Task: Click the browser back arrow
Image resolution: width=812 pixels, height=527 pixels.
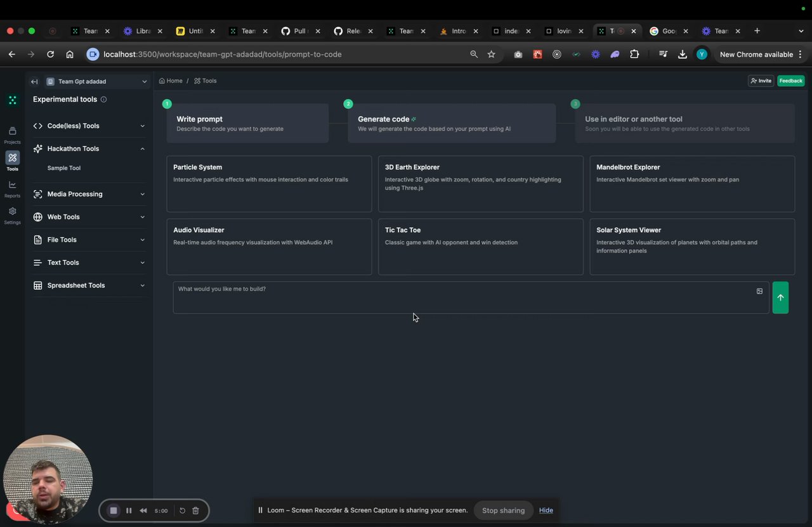Action: 12,55
